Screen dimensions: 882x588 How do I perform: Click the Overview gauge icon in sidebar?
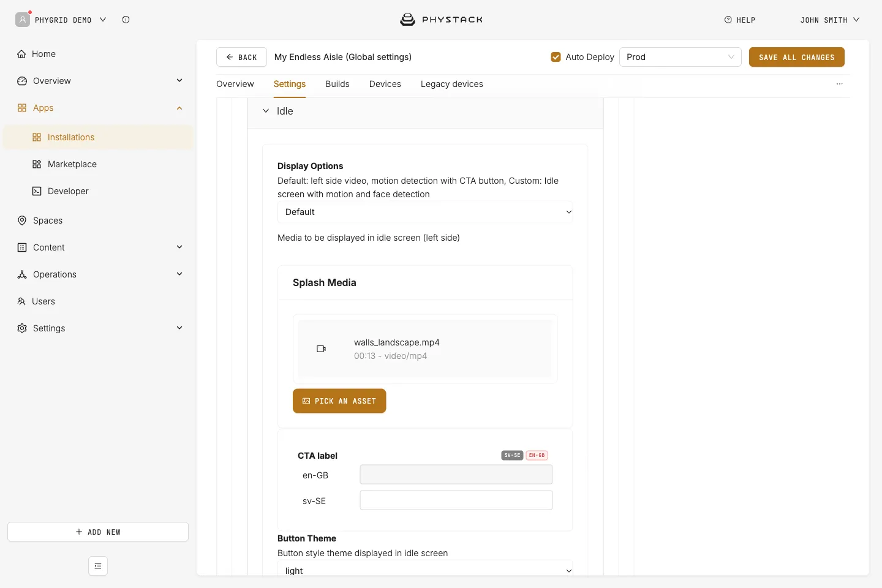pos(22,81)
